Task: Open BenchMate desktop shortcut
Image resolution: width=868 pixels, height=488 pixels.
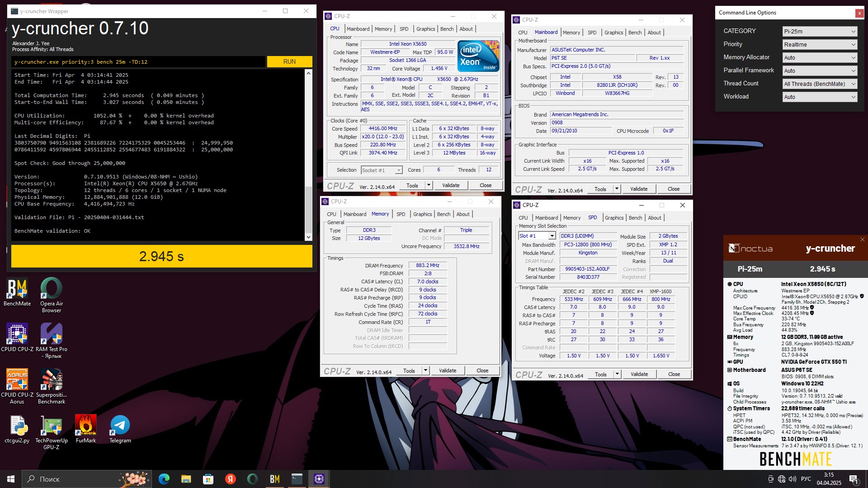Action: pos(17,292)
